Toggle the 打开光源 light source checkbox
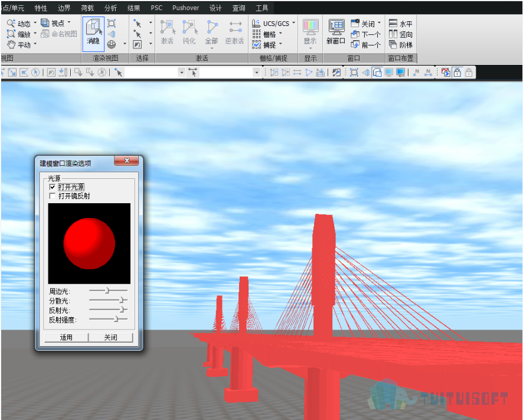The image size is (523, 420). pyautogui.click(x=52, y=187)
